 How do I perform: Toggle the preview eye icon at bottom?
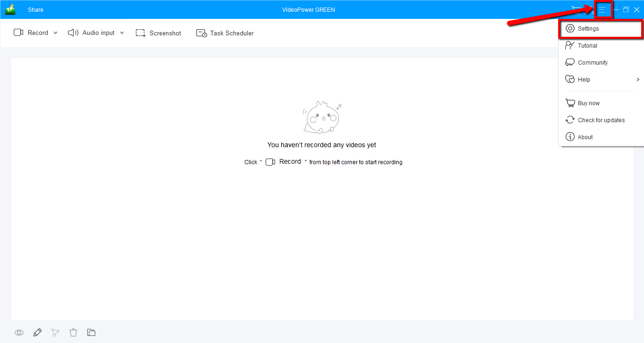pyautogui.click(x=19, y=332)
